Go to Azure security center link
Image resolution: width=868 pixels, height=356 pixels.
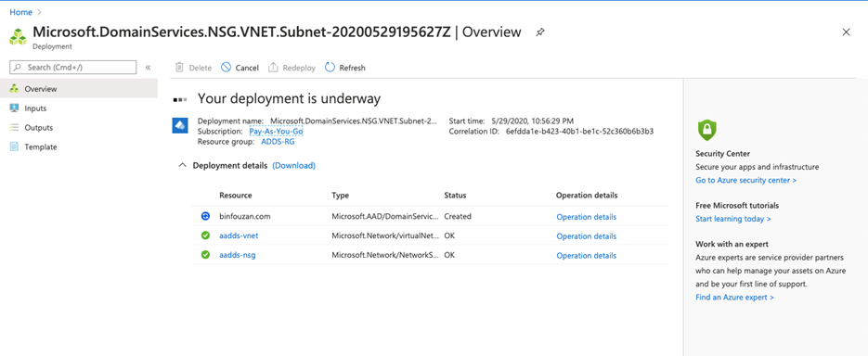[x=745, y=180]
